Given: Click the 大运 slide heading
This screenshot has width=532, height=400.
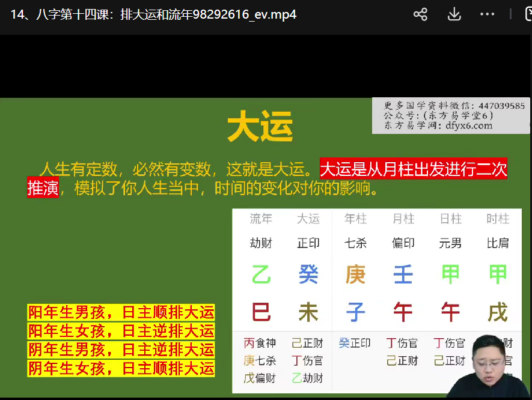Looking at the screenshot, I should (260, 128).
